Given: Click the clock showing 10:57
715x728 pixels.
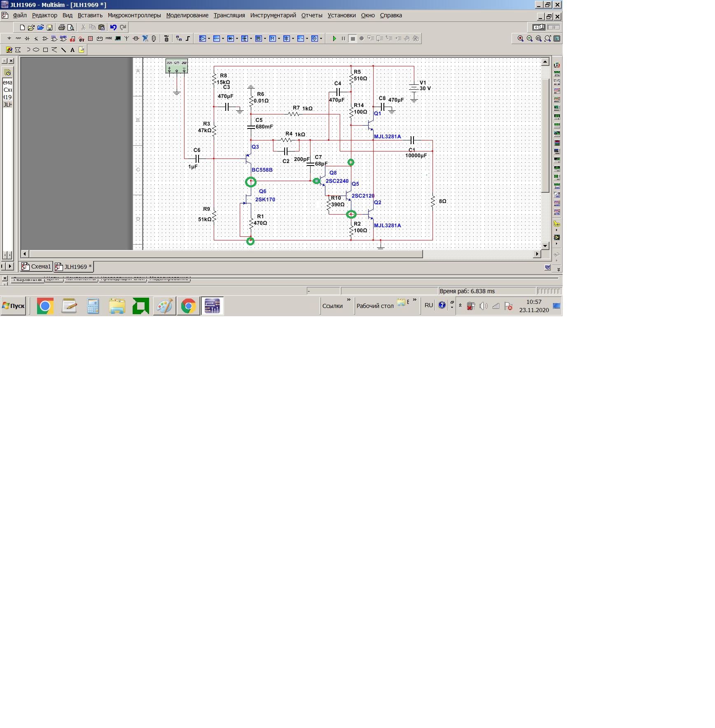Looking at the screenshot, I should 534,302.
